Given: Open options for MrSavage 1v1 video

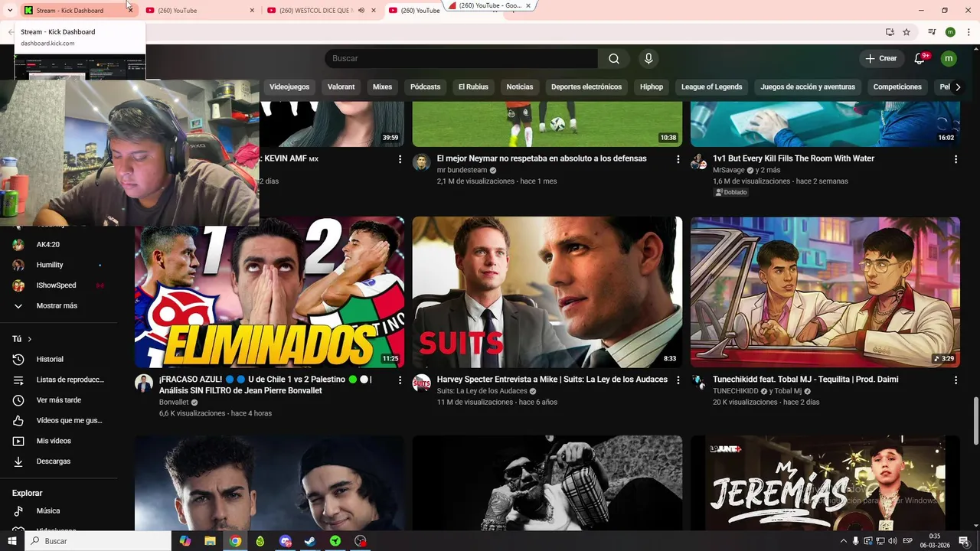Looking at the screenshot, I should click(955, 159).
